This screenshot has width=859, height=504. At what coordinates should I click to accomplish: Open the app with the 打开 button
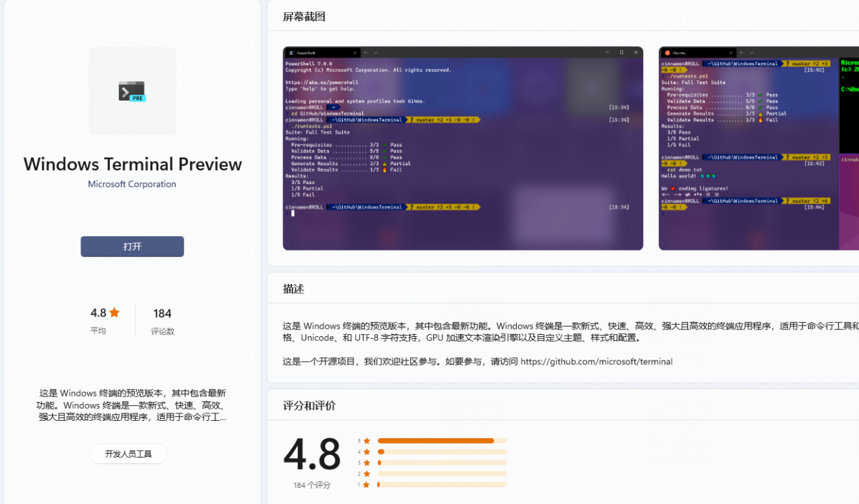click(132, 246)
